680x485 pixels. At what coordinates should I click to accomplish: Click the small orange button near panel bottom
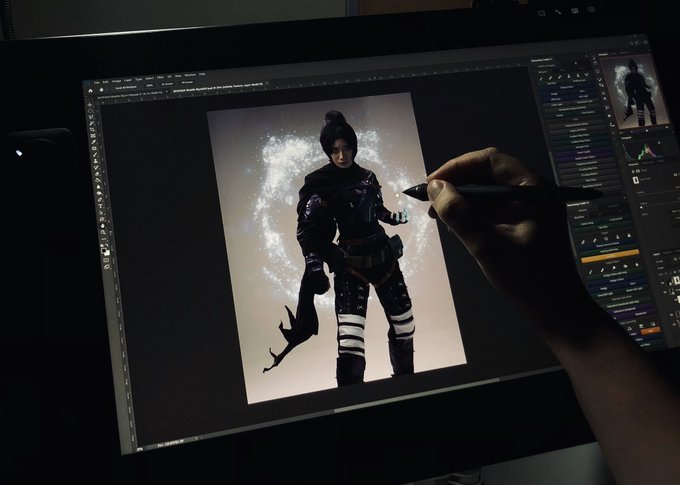click(x=651, y=331)
